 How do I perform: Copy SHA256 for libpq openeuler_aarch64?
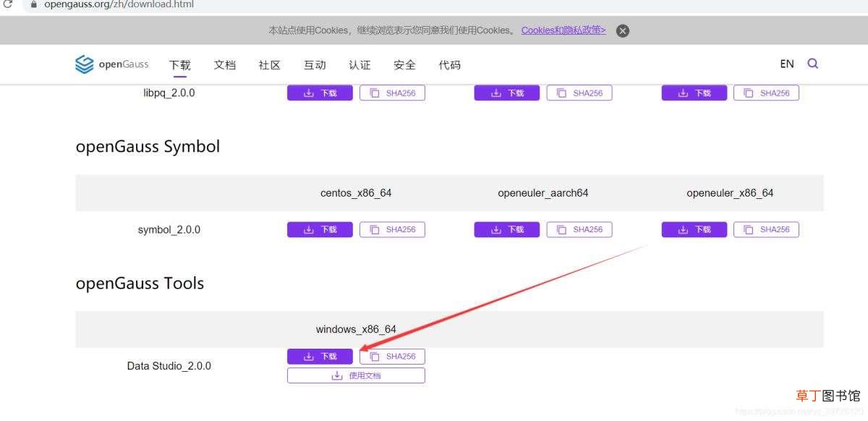point(579,93)
